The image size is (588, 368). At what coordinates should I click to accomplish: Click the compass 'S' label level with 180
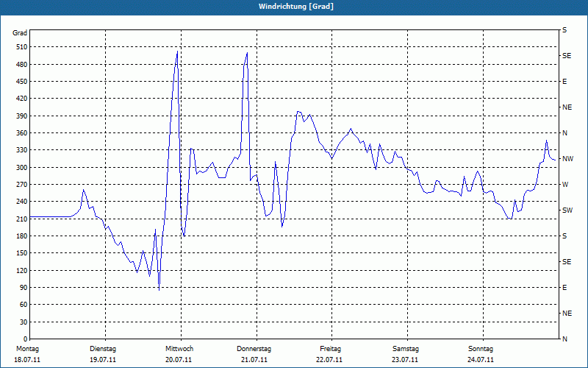tap(564, 236)
